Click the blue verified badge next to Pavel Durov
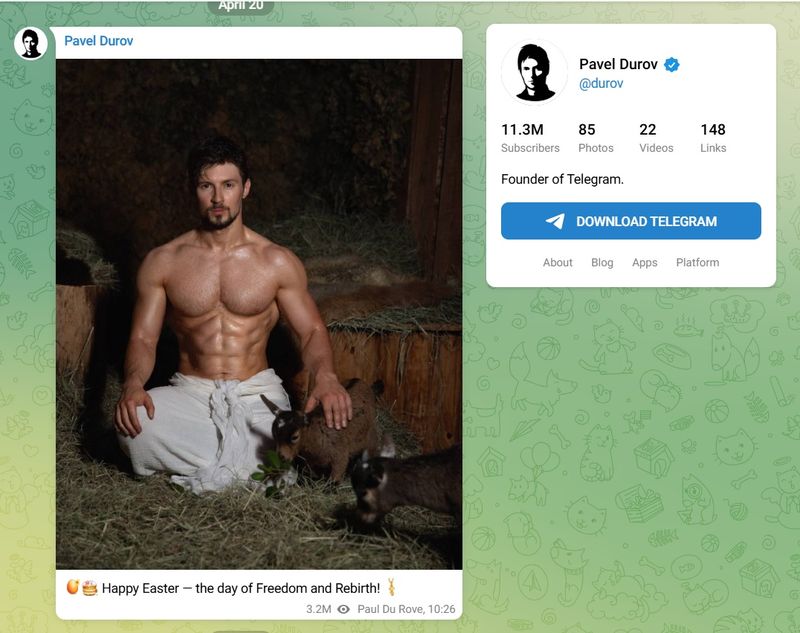Image resolution: width=800 pixels, height=633 pixels. [x=672, y=64]
